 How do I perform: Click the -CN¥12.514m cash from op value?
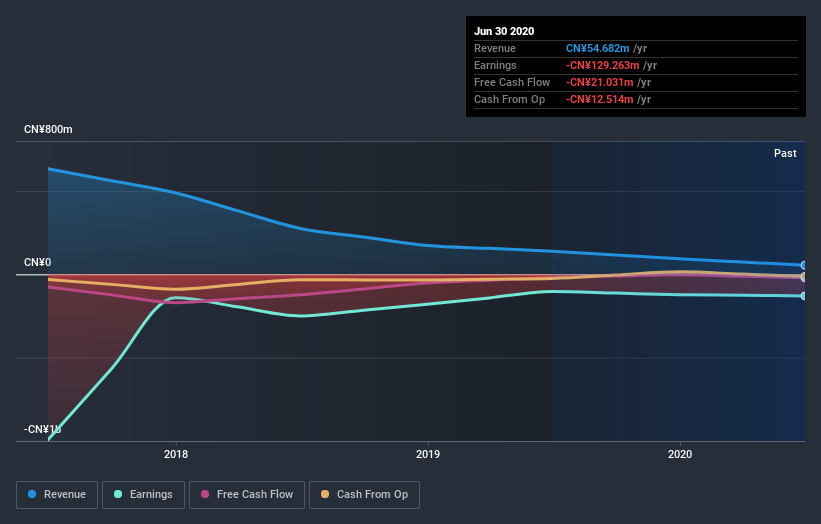tap(600, 99)
